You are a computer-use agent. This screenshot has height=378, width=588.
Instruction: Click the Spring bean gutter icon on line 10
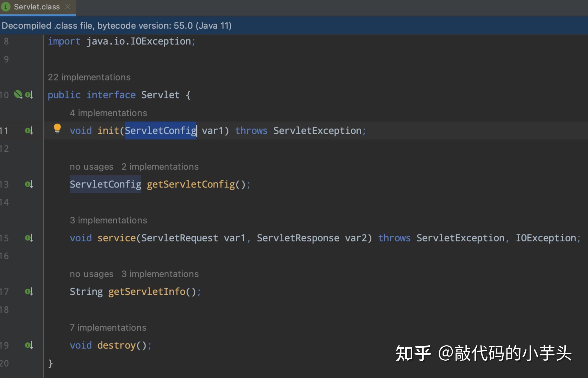point(18,94)
